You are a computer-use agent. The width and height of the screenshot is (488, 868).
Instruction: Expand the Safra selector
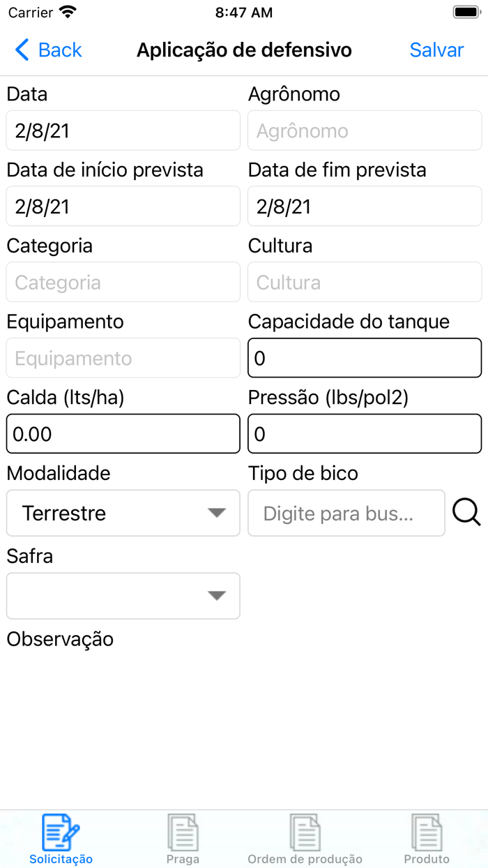pos(123,596)
